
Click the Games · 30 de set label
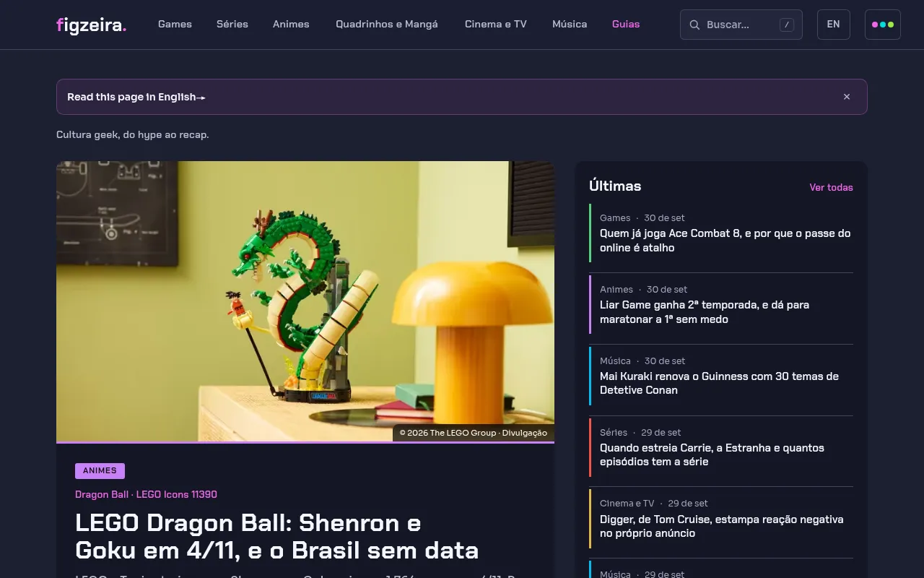tap(642, 217)
